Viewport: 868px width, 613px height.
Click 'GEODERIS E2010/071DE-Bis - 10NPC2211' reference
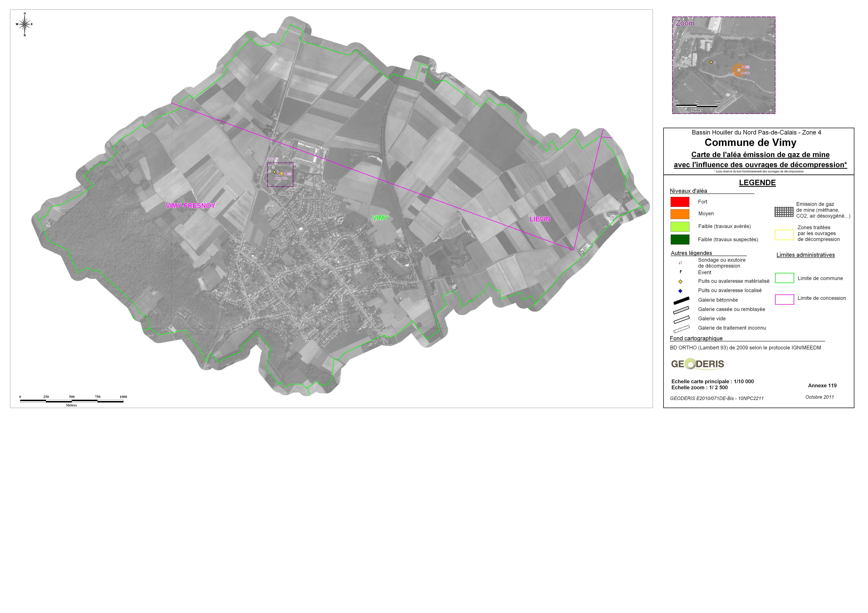pos(717,398)
